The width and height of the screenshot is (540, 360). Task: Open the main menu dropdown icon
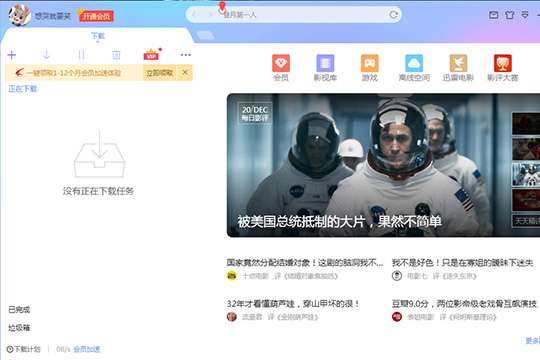tap(525, 15)
